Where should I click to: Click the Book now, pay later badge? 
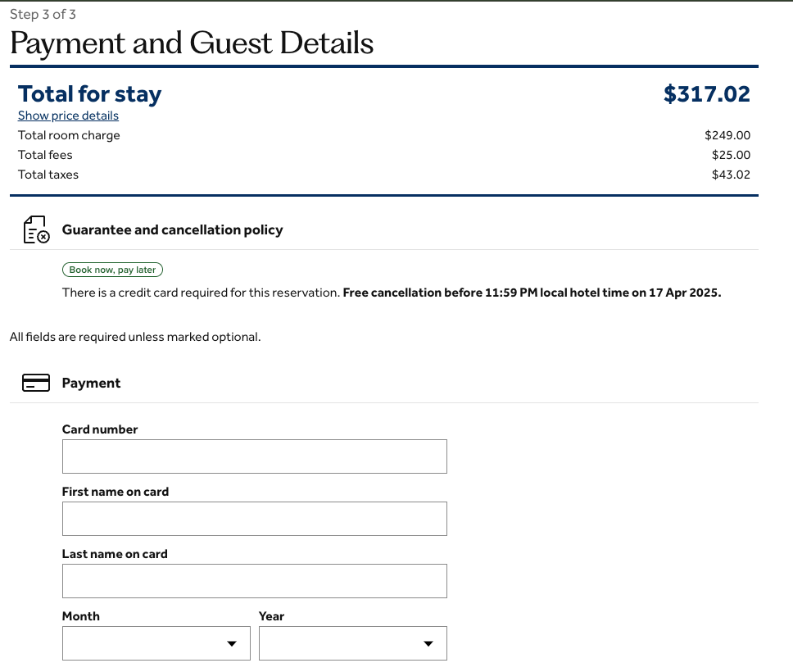(113, 270)
